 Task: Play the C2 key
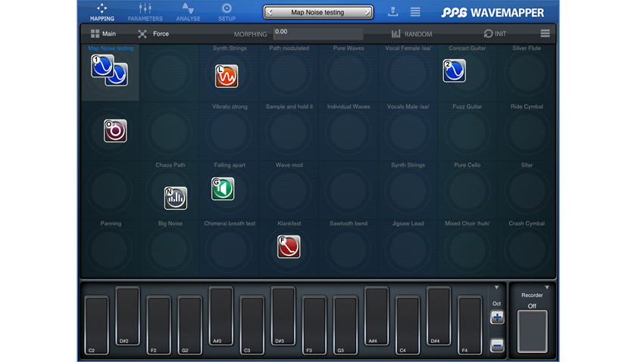pos(96,325)
